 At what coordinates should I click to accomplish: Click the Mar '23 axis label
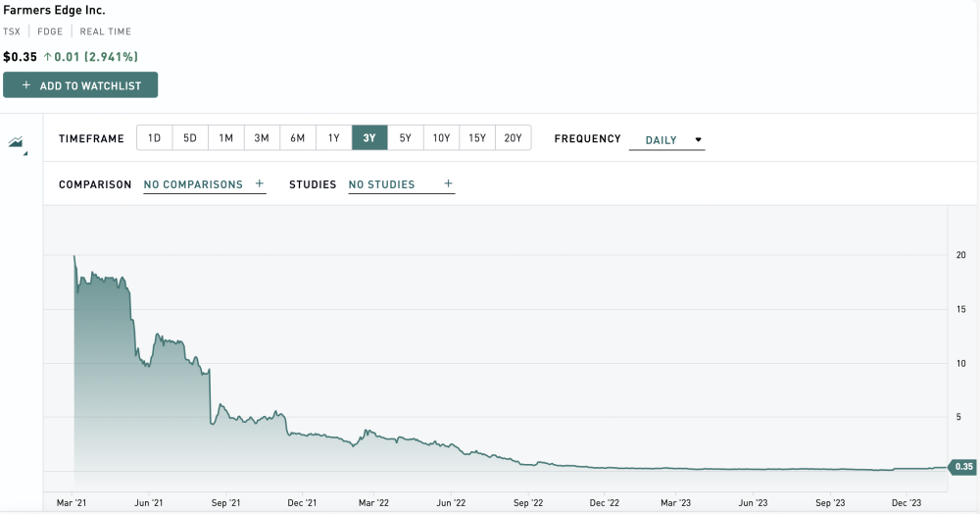click(x=675, y=503)
